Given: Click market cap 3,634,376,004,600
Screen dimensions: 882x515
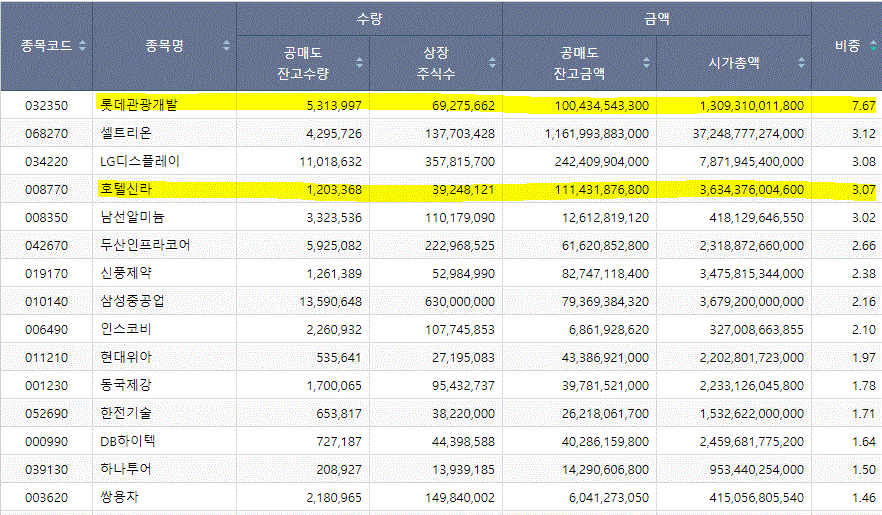Looking at the screenshot, I should (752, 190).
